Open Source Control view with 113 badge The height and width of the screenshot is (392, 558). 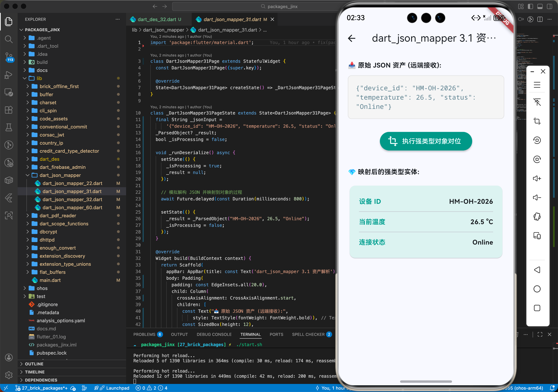pos(9,57)
